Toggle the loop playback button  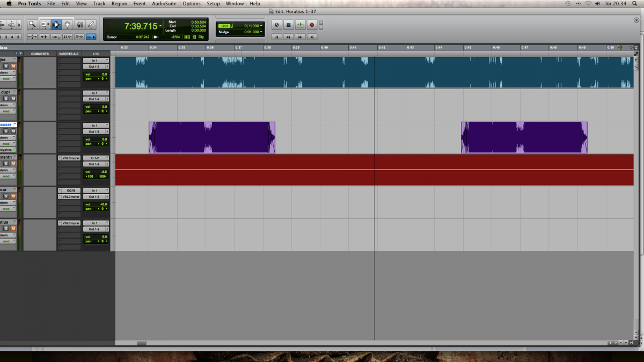point(300,25)
